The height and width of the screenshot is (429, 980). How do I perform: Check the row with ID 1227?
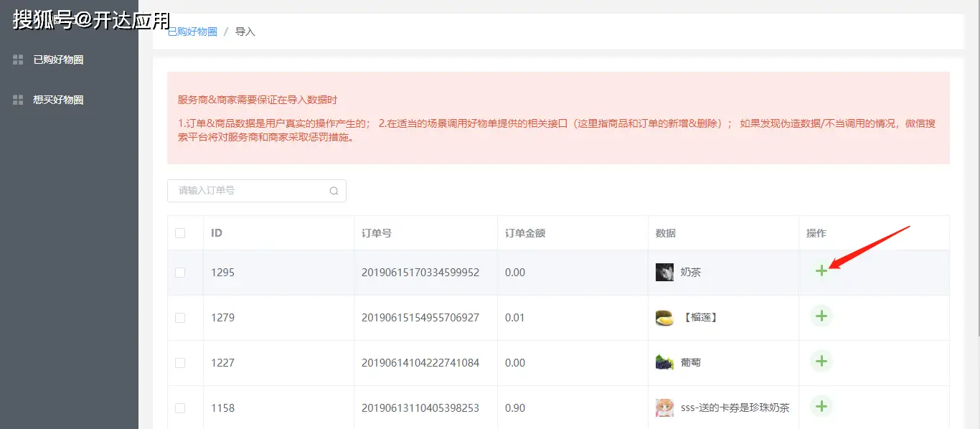tap(180, 363)
